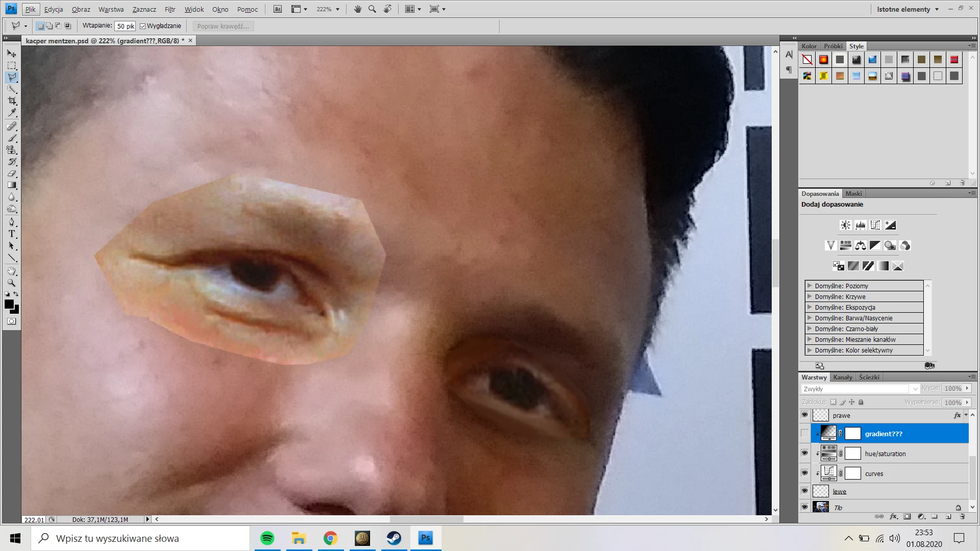The height and width of the screenshot is (551, 980).
Task: Open the Filtr menu
Action: 170,9
